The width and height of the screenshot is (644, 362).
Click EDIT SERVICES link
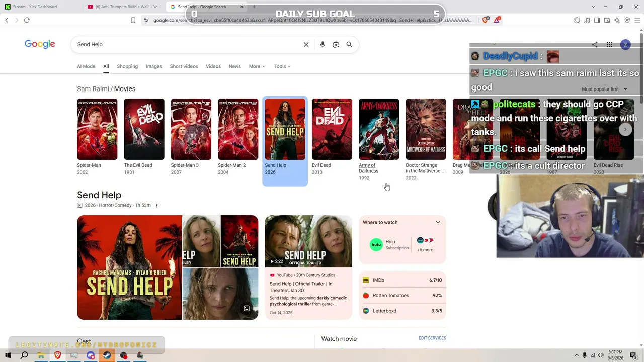click(x=432, y=338)
